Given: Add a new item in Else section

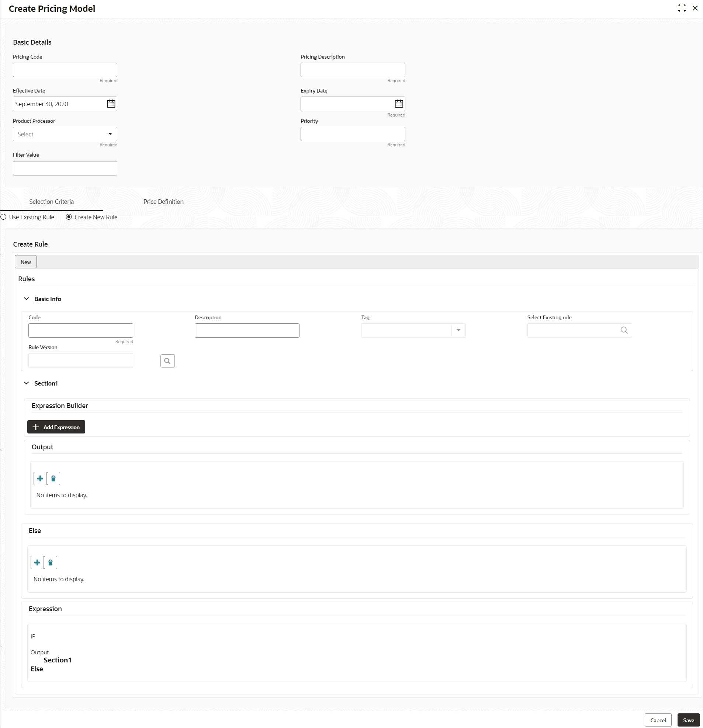Looking at the screenshot, I should pos(37,562).
